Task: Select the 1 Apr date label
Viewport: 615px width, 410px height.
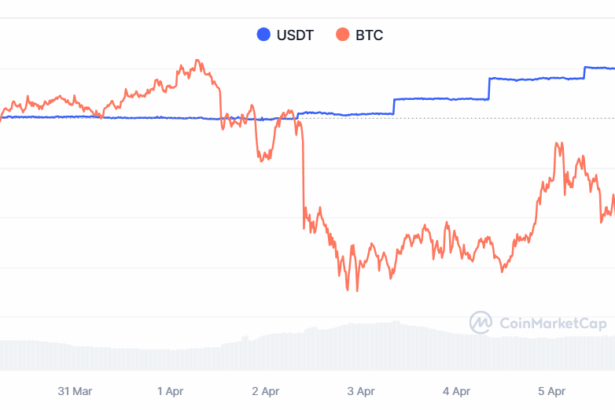Action: 171,391
